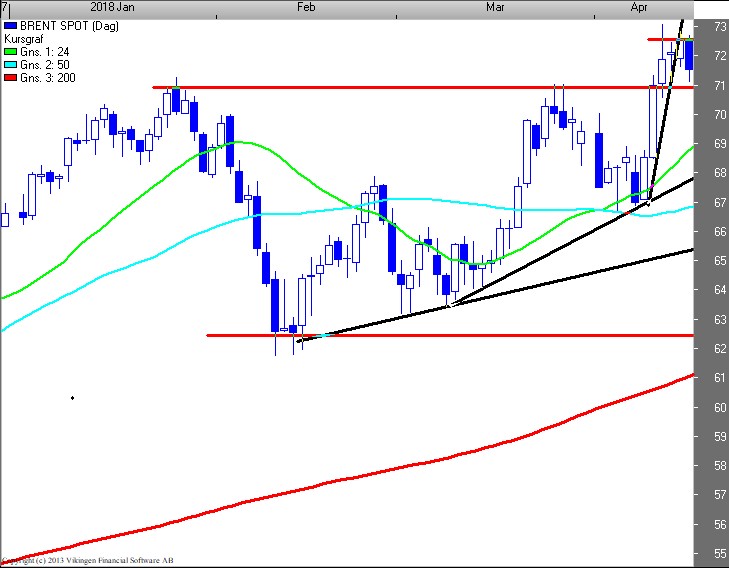
Task: Click the red Gns. 3: 200 legend swatch
Action: [11, 78]
